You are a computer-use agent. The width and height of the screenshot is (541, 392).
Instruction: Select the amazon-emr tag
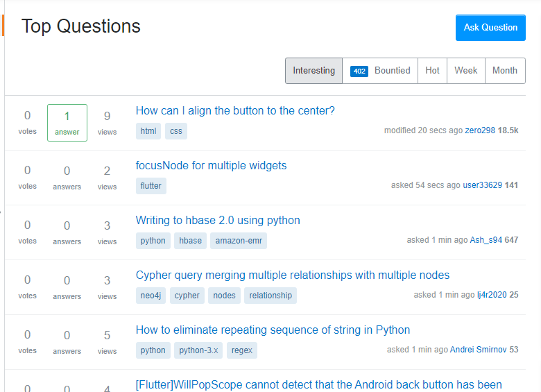239,241
